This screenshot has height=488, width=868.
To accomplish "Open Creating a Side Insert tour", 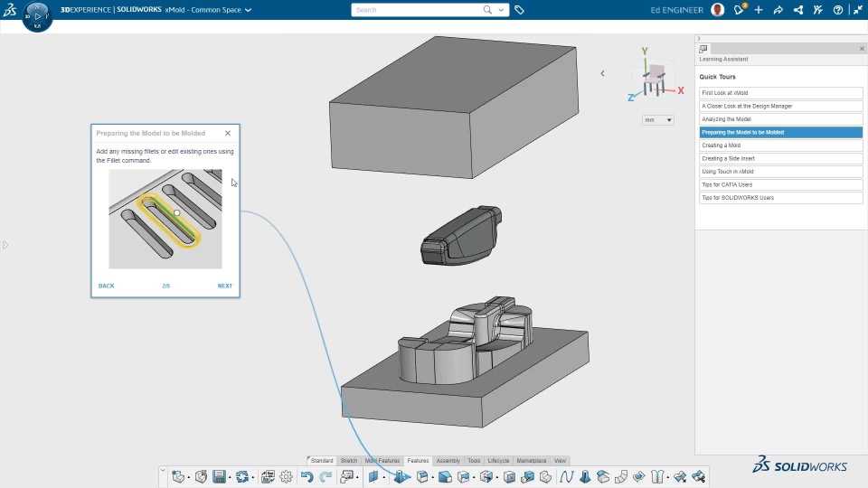I will (x=780, y=158).
